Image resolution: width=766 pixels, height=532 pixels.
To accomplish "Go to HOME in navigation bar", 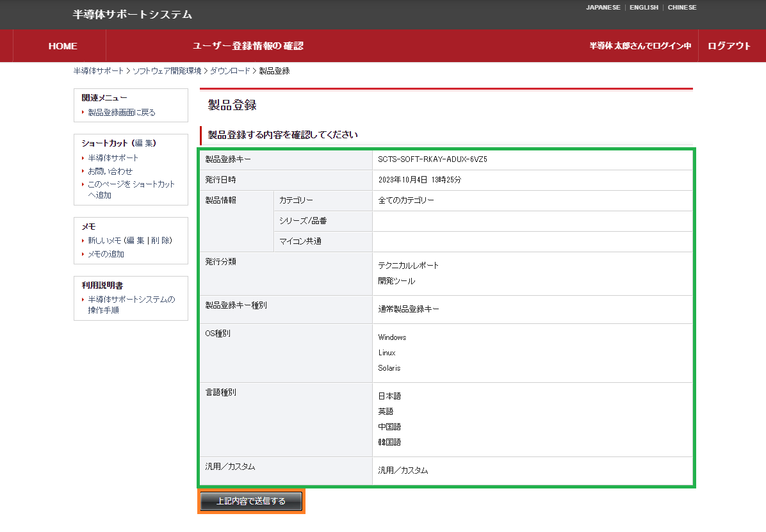I will 63,46.
